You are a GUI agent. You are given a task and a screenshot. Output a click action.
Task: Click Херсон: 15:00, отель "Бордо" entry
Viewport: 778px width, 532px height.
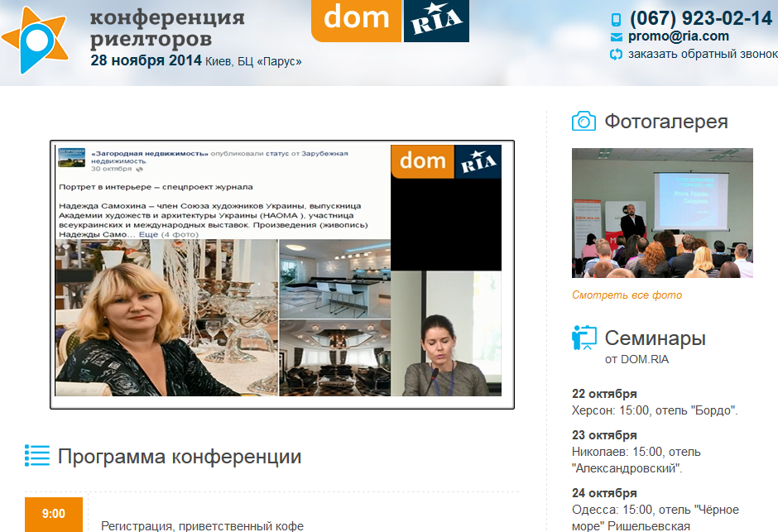(x=655, y=410)
